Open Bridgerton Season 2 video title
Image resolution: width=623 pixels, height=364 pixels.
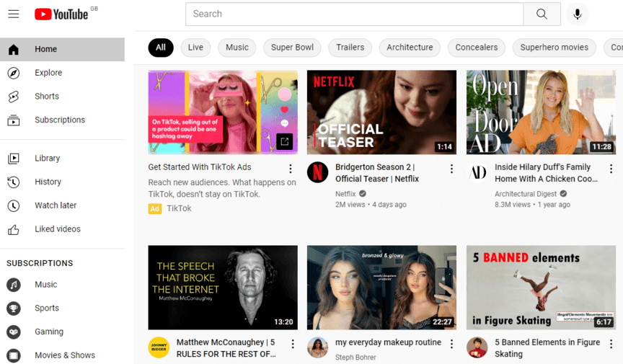pyautogui.click(x=377, y=173)
